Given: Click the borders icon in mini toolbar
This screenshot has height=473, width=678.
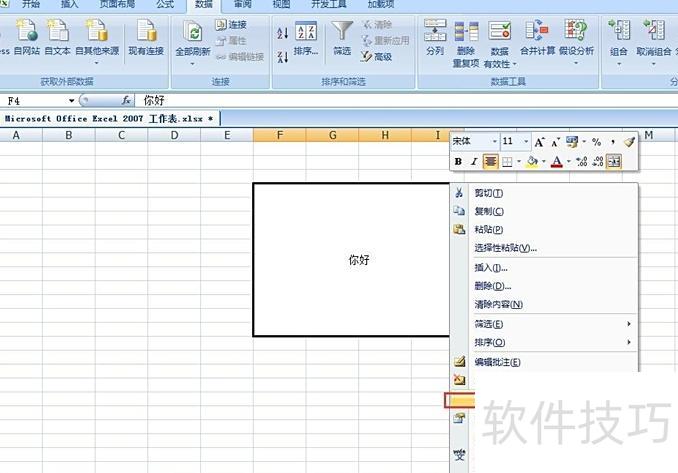Looking at the screenshot, I should [x=507, y=162].
